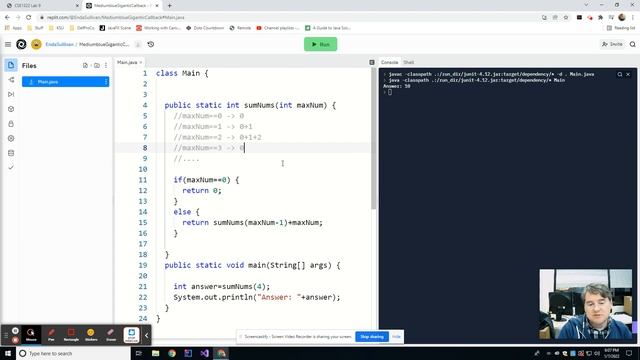This screenshot has width=640, height=360.
Task: Select the Rectangle tool in Screencastify toolbar
Action: (x=71, y=335)
